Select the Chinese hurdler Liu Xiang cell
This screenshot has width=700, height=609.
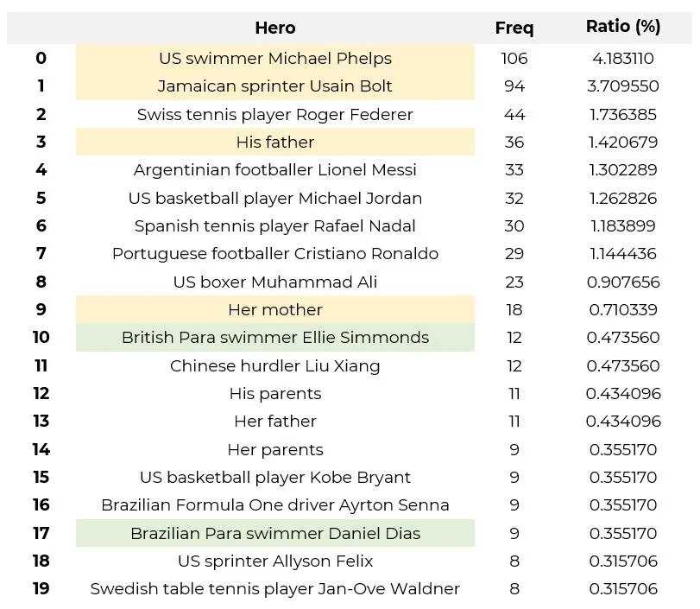(x=274, y=365)
